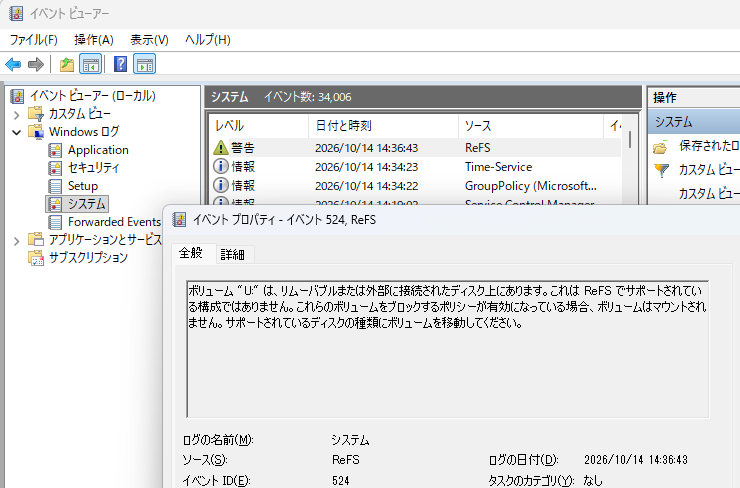Click the カスタム ビュー folder icon
The width and height of the screenshot is (740, 488).
[36, 114]
